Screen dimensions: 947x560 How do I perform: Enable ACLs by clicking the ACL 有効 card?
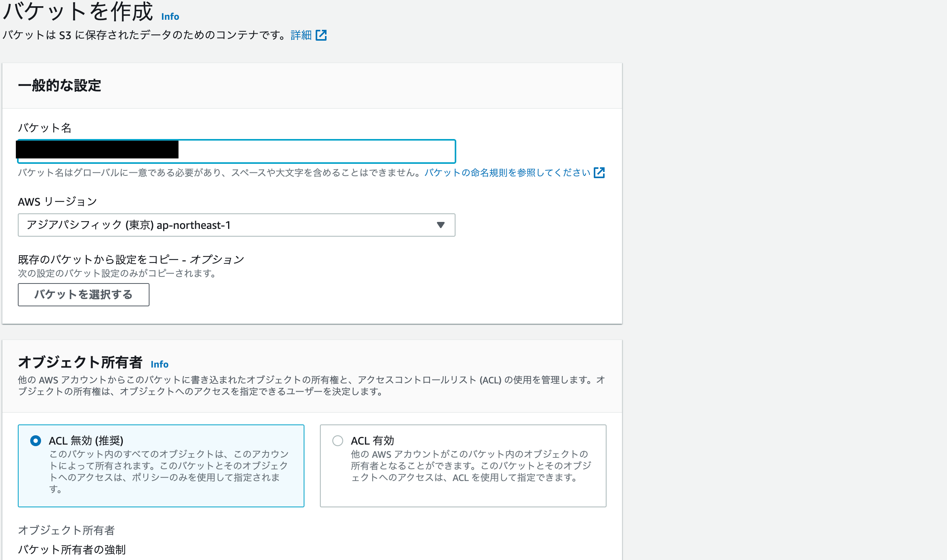463,465
